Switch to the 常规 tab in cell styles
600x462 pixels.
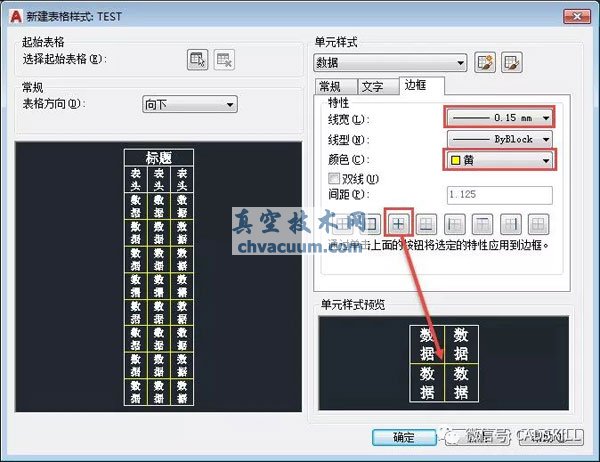(x=335, y=87)
